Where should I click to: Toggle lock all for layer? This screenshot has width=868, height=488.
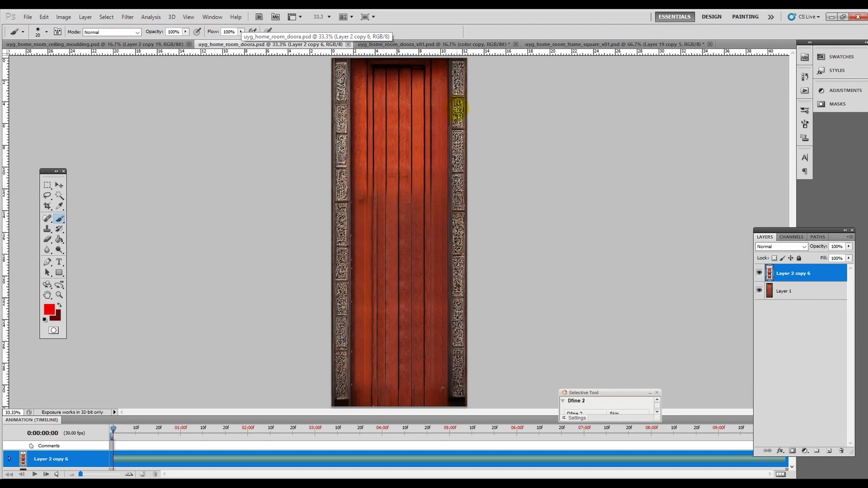799,258
